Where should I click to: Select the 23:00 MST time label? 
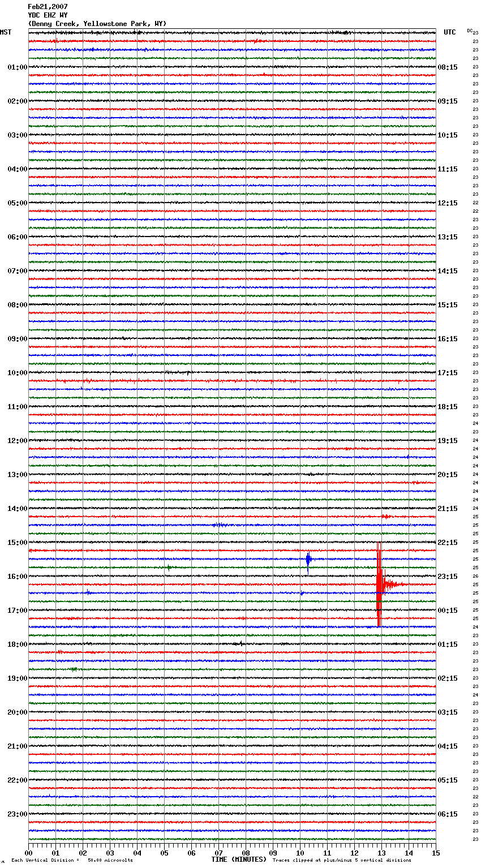click(17, 814)
